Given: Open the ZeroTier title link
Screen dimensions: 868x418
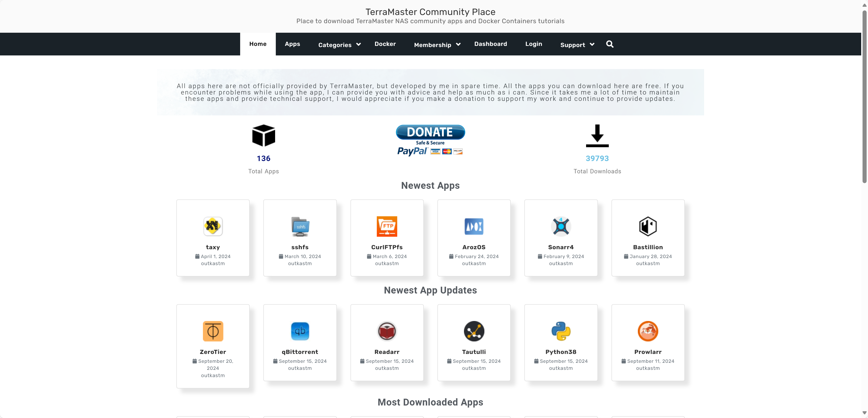Looking at the screenshot, I should [x=213, y=352].
